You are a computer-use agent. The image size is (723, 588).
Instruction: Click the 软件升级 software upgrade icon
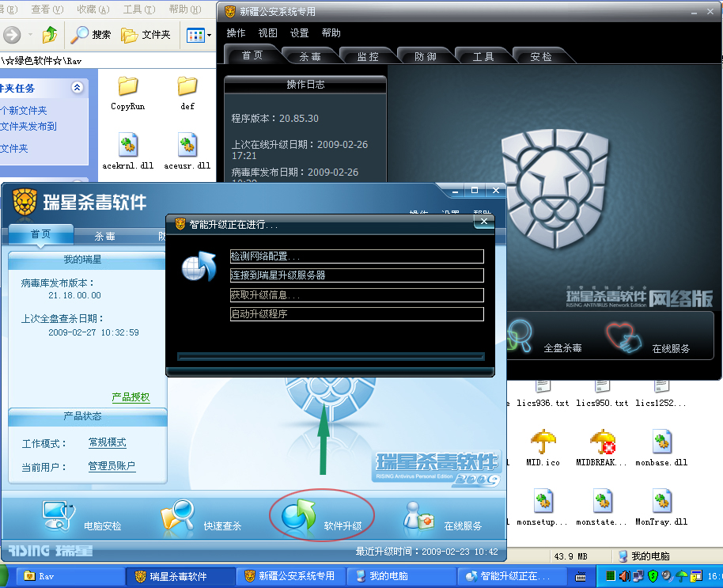pos(299,516)
